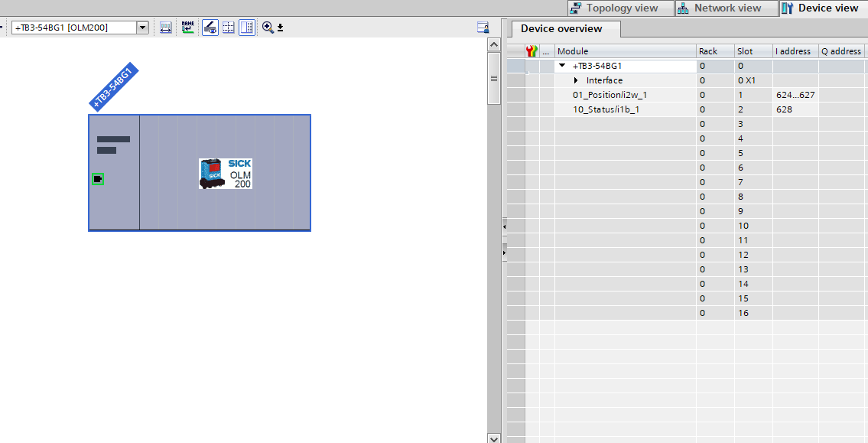The width and height of the screenshot is (868, 443).
Task: Click the Module column header
Action: tap(626, 51)
